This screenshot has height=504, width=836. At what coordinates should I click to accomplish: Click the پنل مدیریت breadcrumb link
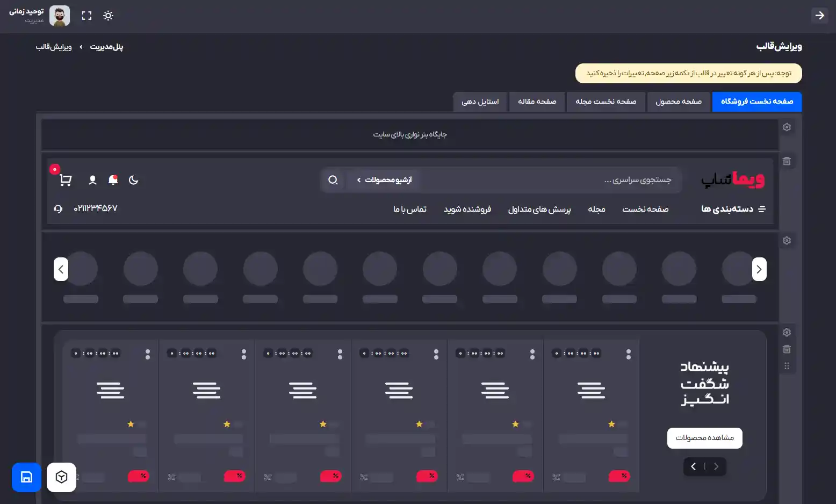click(106, 47)
